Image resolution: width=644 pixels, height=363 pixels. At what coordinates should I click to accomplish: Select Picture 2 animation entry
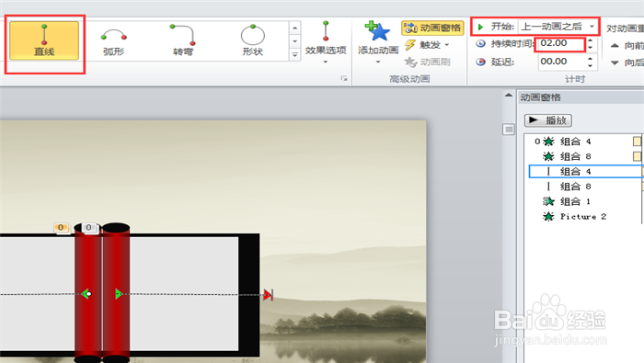[x=574, y=217]
